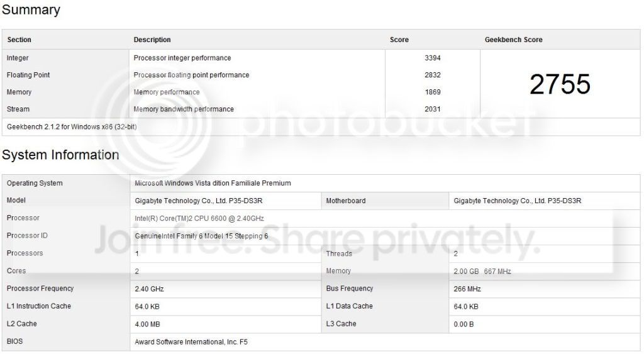Screen dimensions: 644x354
Task: Select the Section column header
Action: tap(19, 40)
